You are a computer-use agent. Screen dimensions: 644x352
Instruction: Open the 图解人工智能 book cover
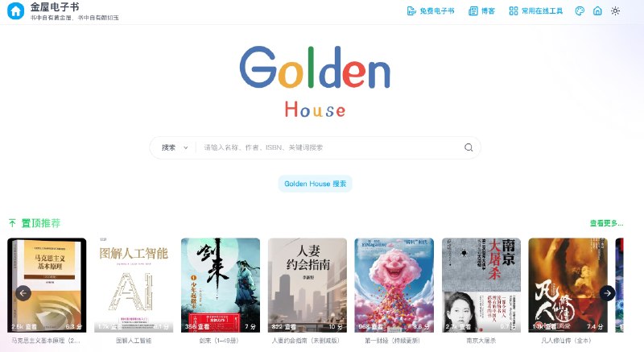click(x=134, y=285)
